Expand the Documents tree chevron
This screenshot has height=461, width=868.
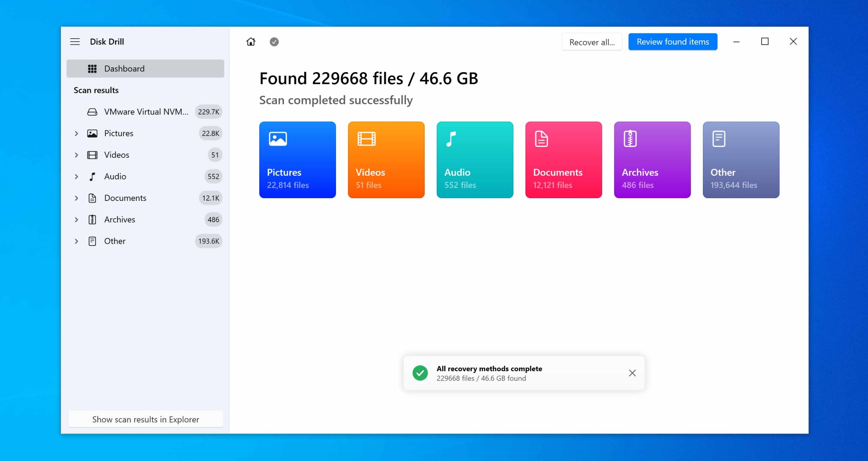[x=76, y=198]
